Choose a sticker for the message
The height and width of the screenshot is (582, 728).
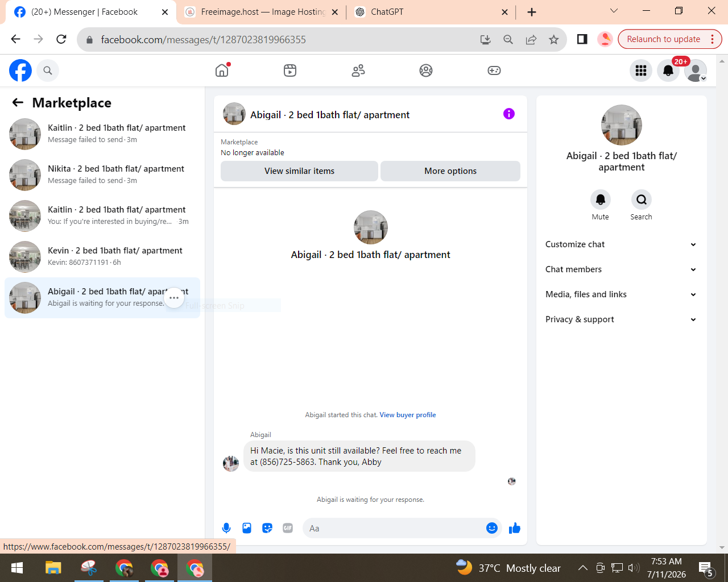[x=267, y=528]
